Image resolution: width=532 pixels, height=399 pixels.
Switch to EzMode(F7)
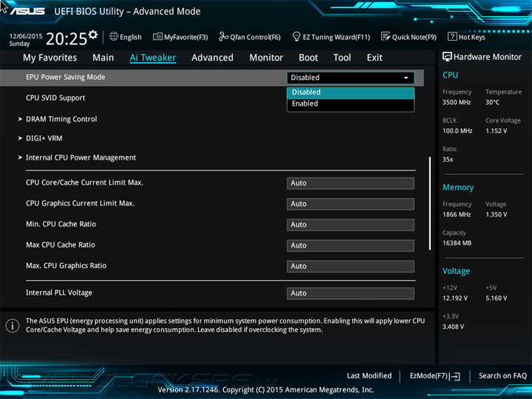point(434,376)
